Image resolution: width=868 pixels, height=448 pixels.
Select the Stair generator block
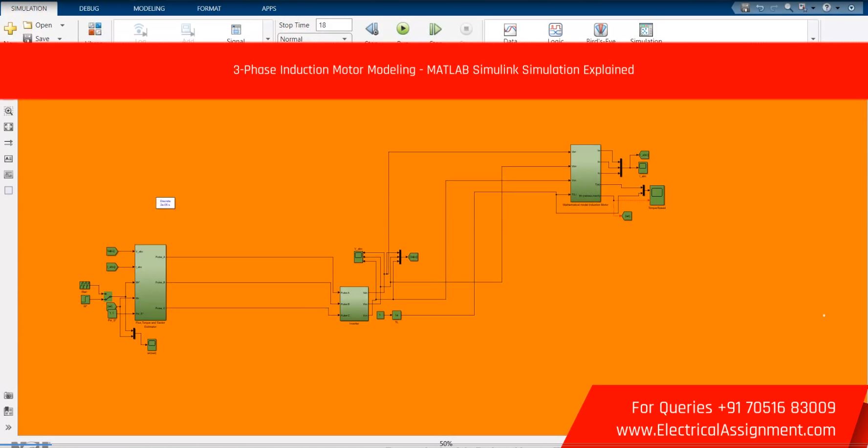point(85,285)
